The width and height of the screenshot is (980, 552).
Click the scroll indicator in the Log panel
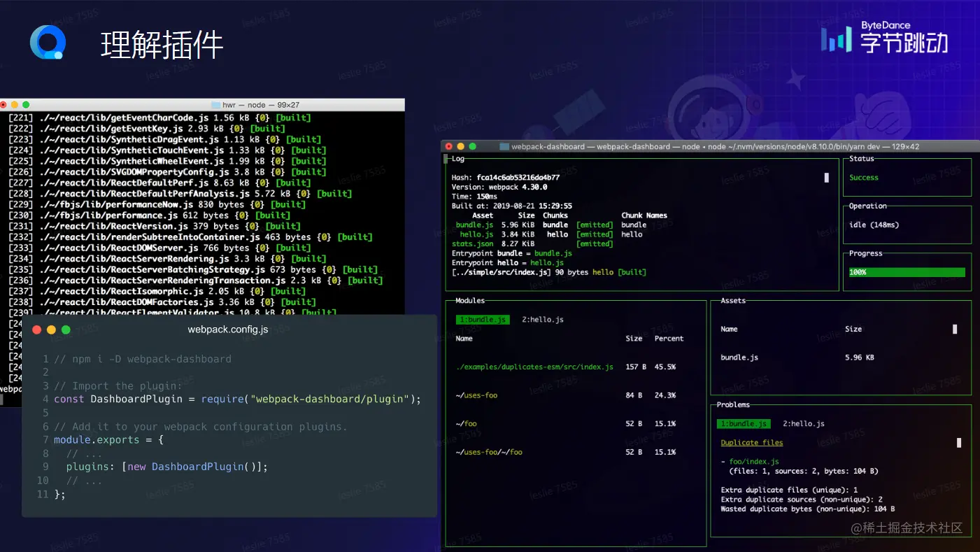tap(827, 178)
